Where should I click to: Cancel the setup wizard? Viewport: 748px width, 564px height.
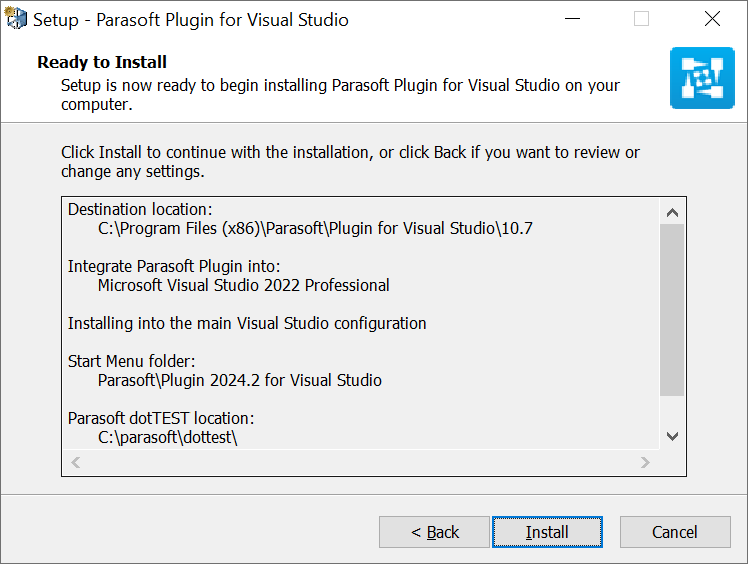pos(675,532)
